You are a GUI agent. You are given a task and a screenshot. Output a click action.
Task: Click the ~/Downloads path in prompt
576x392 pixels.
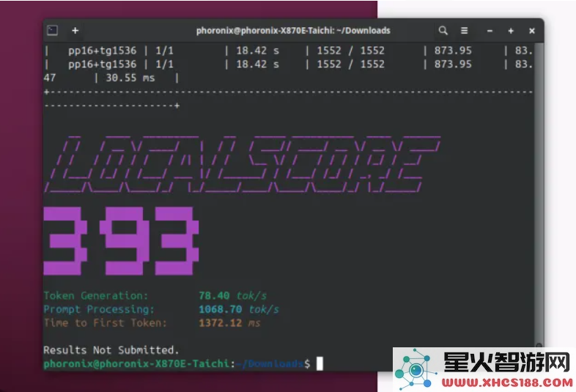(x=269, y=363)
